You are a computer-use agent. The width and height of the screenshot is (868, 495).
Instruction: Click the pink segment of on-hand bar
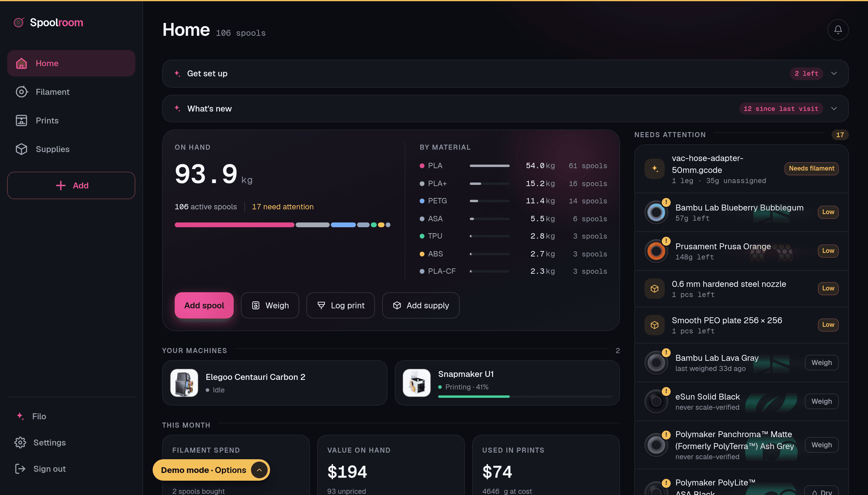[x=234, y=225]
